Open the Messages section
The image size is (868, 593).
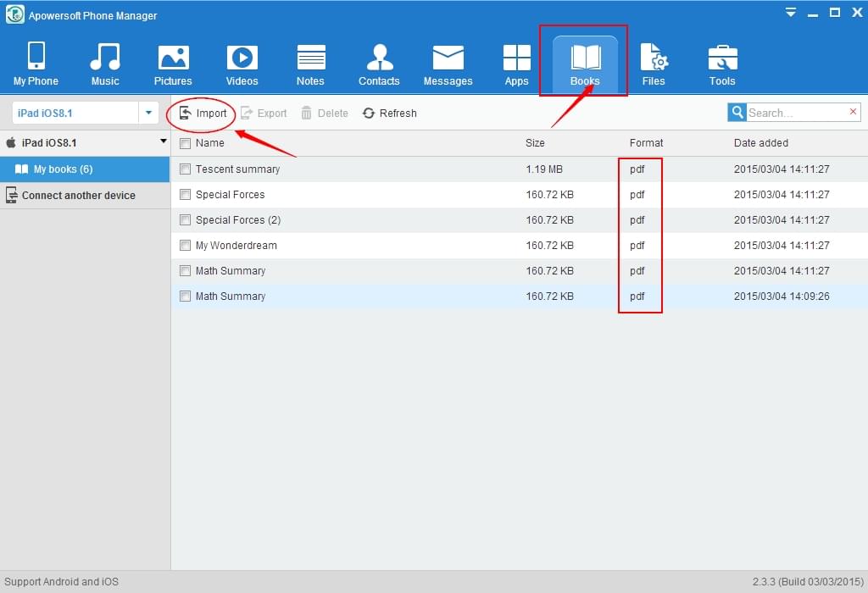click(448, 63)
